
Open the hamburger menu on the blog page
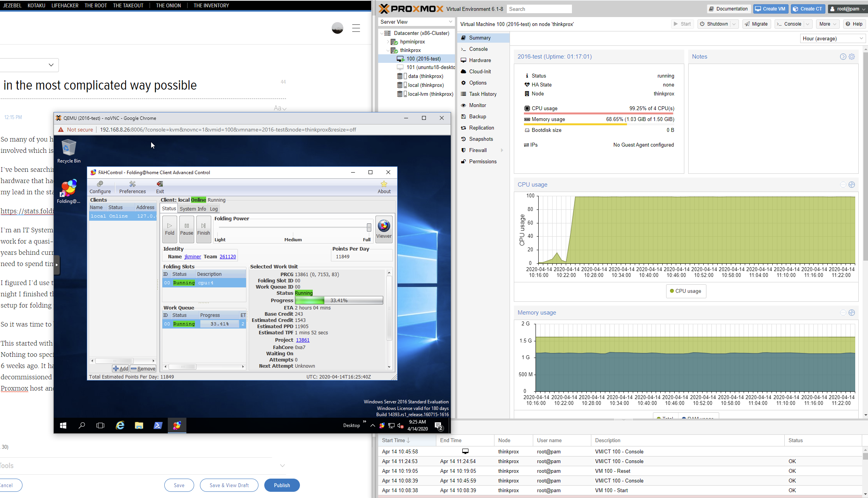[356, 28]
